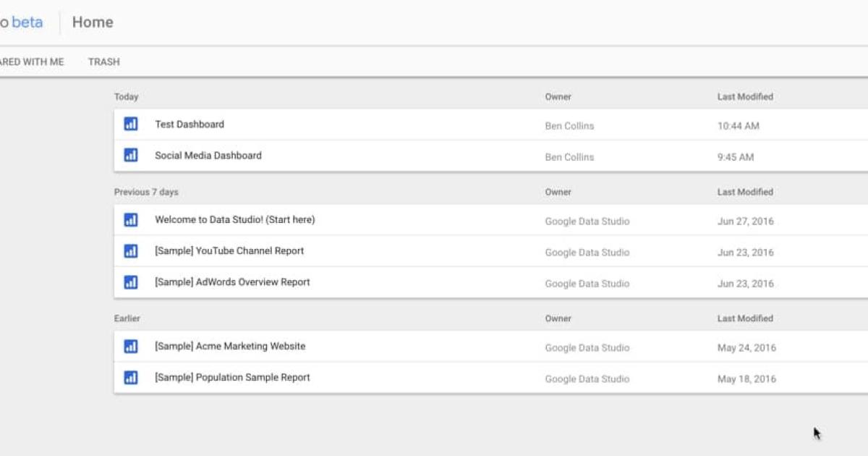Viewport: 868px width, 456px height.
Task: Open the Test Dashboard report
Action: pos(189,124)
